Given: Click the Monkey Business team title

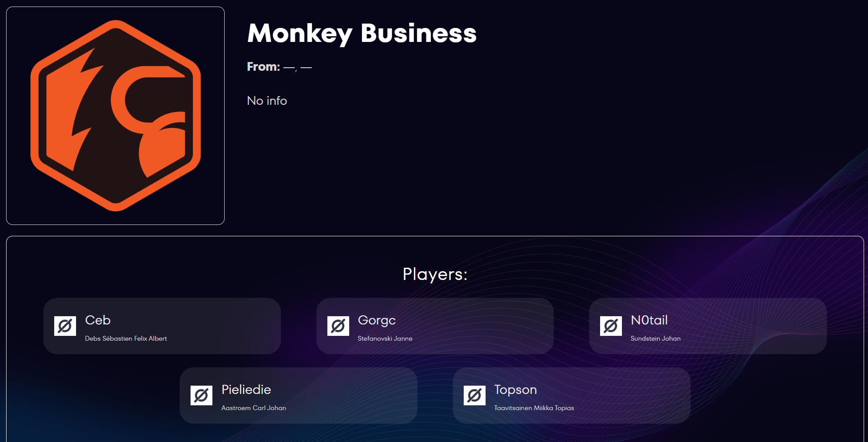Looking at the screenshot, I should pyautogui.click(x=361, y=33).
